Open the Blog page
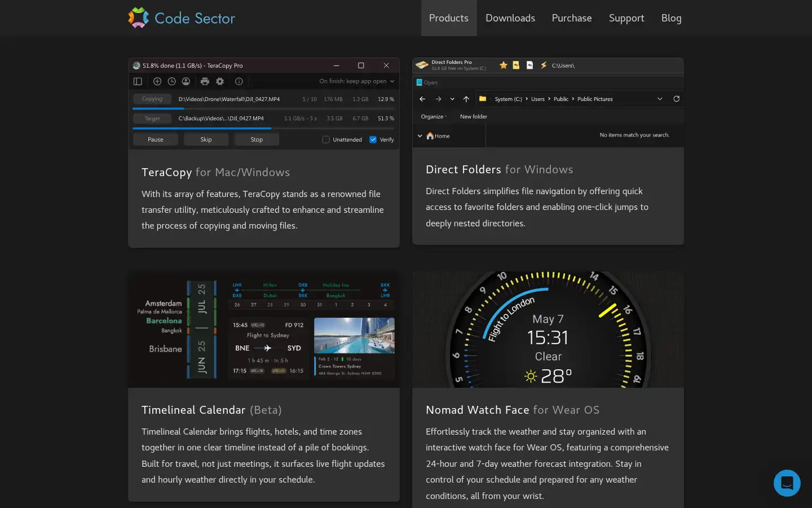 [x=671, y=18]
